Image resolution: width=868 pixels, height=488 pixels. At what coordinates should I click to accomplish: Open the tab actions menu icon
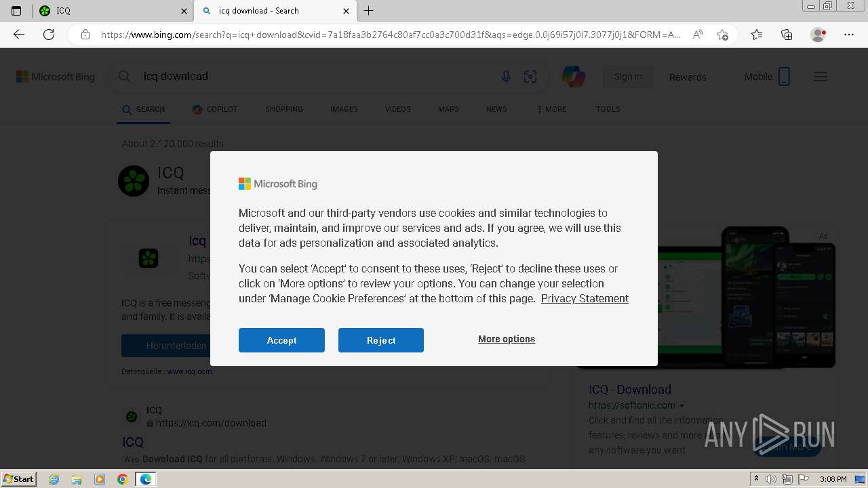pyautogui.click(x=16, y=11)
